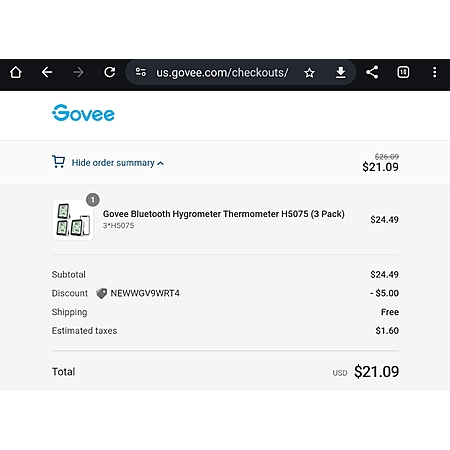Go back using the back arrow

47,72
